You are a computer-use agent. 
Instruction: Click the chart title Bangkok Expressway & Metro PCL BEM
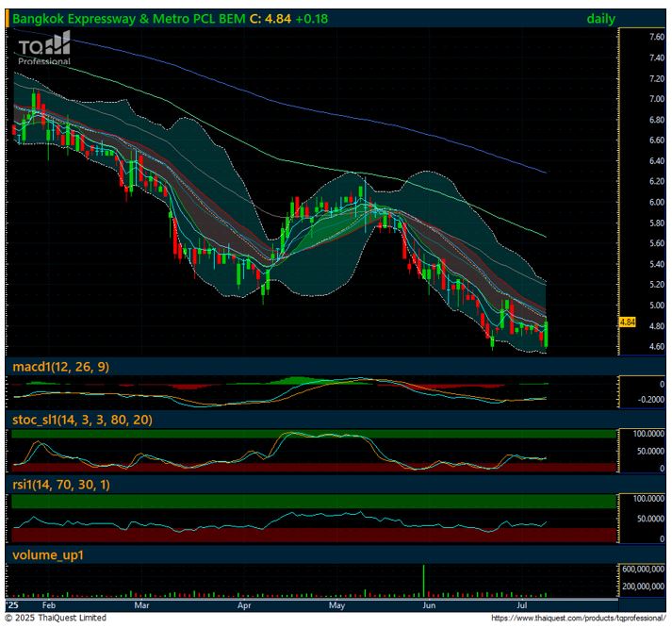tap(128, 19)
